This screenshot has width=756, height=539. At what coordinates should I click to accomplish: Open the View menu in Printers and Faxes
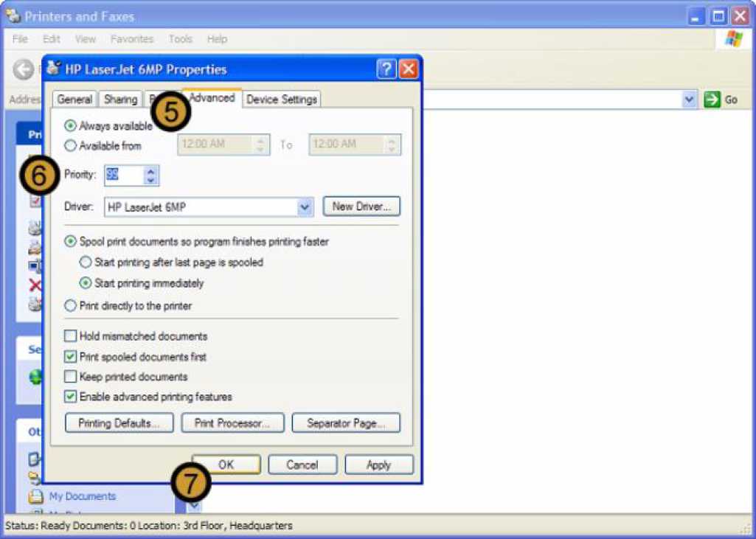86,39
